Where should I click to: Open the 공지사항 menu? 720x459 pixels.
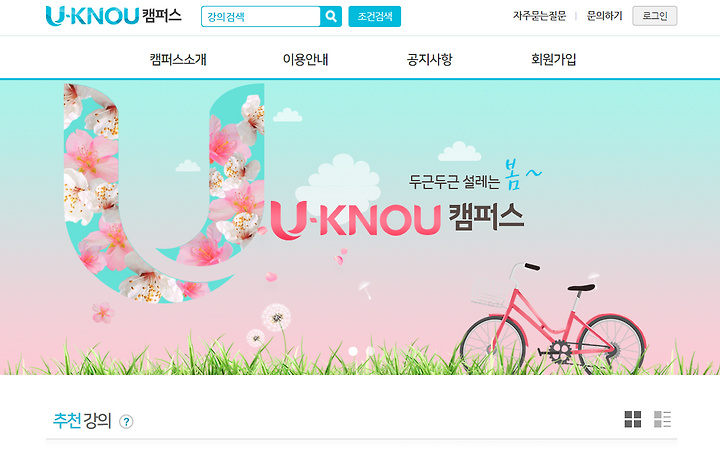[430, 59]
